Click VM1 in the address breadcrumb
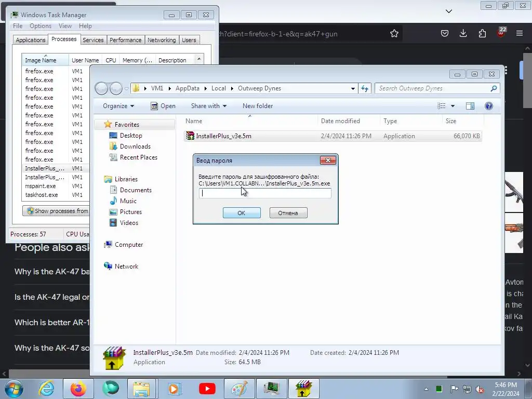532x399 pixels. click(157, 88)
